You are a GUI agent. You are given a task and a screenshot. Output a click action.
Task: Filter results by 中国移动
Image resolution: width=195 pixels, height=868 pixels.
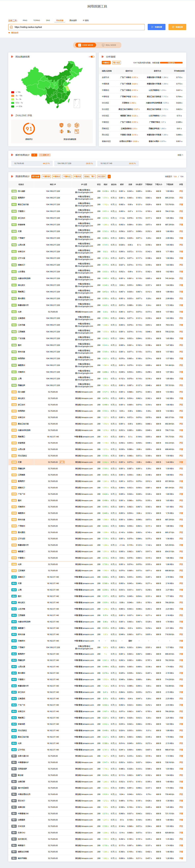pyautogui.click(x=56, y=177)
